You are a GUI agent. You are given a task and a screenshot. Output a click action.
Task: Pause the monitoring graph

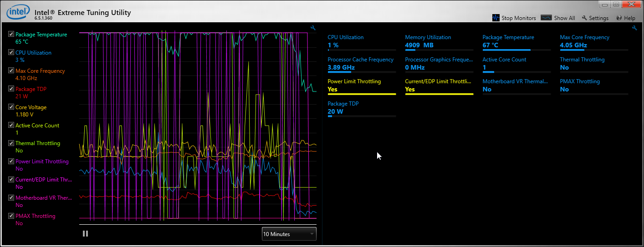[85, 233]
